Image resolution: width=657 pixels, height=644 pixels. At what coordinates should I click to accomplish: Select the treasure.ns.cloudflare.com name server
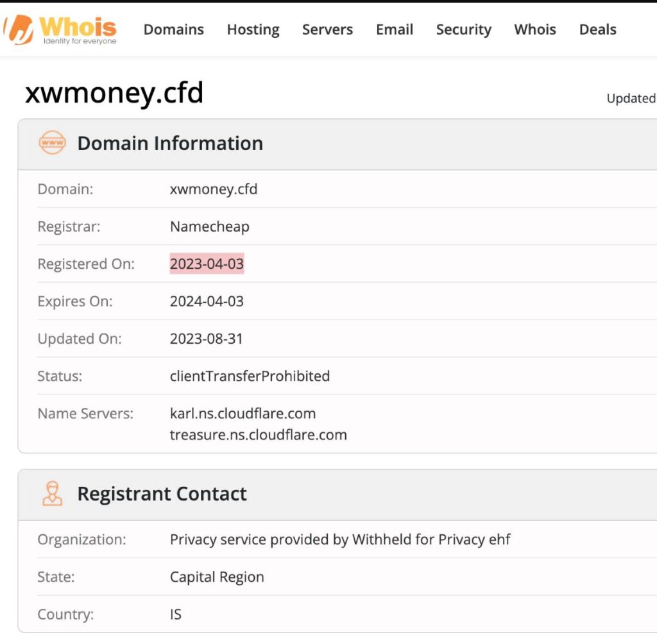(258, 435)
